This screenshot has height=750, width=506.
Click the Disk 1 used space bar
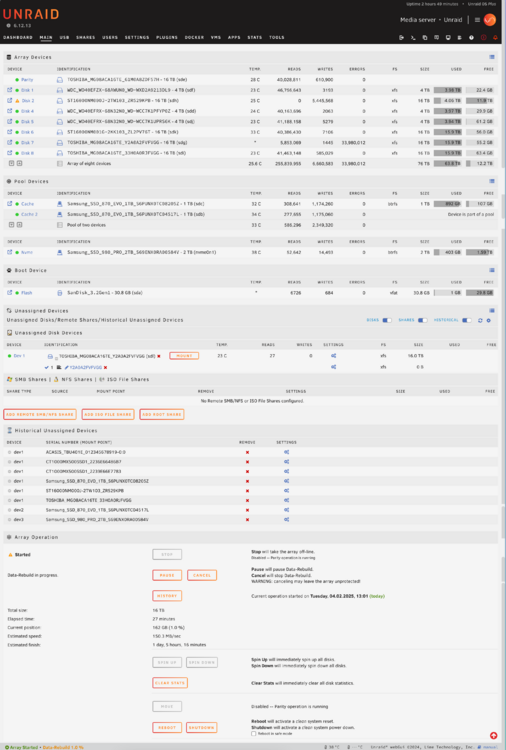pos(448,90)
